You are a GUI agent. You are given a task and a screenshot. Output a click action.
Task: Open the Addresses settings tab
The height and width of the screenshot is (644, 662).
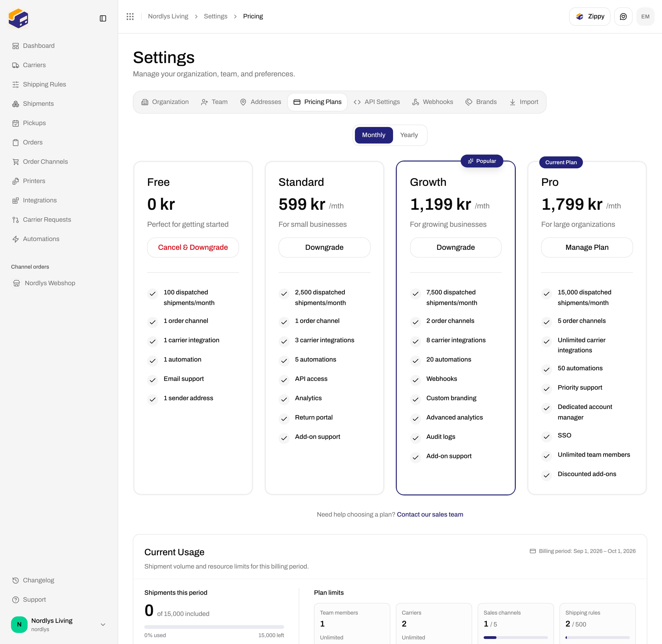pyautogui.click(x=260, y=102)
